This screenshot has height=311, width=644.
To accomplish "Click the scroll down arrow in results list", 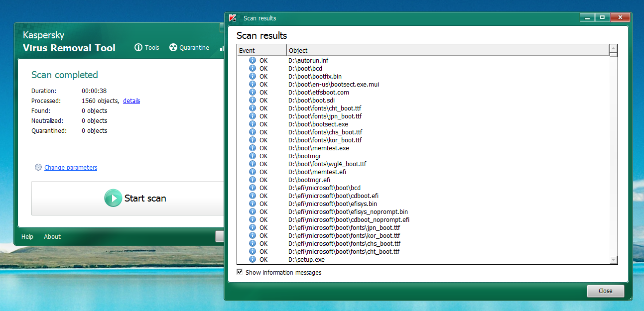I will point(614,260).
